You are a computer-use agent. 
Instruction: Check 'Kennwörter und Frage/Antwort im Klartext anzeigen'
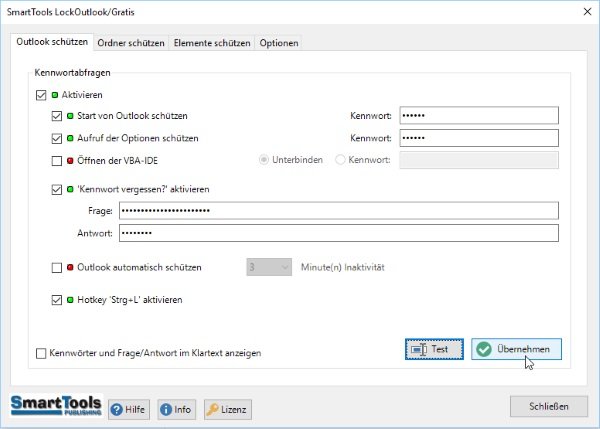[41, 353]
